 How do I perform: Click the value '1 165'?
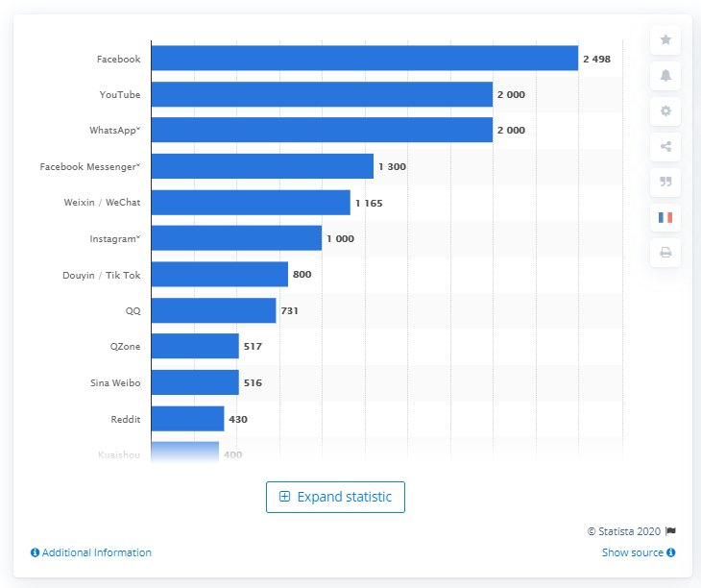tap(369, 203)
